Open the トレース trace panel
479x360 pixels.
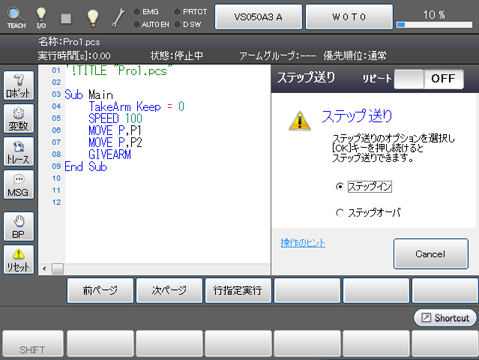tap(19, 151)
